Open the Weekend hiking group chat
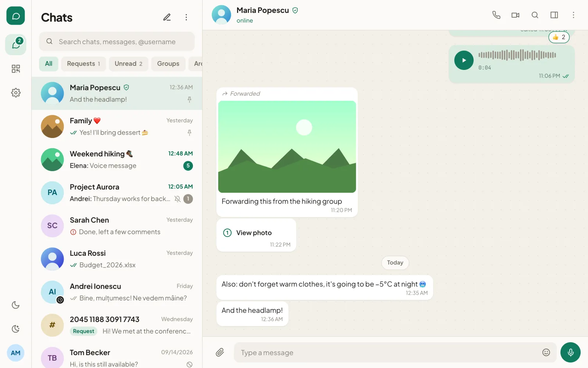588x368 pixels. 117,159
